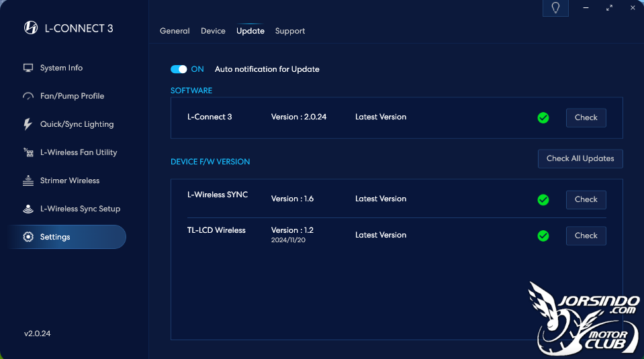Click Latest Version status for L-Connect 3
Viewport: 644px width, 359px height.
[380, 117]
